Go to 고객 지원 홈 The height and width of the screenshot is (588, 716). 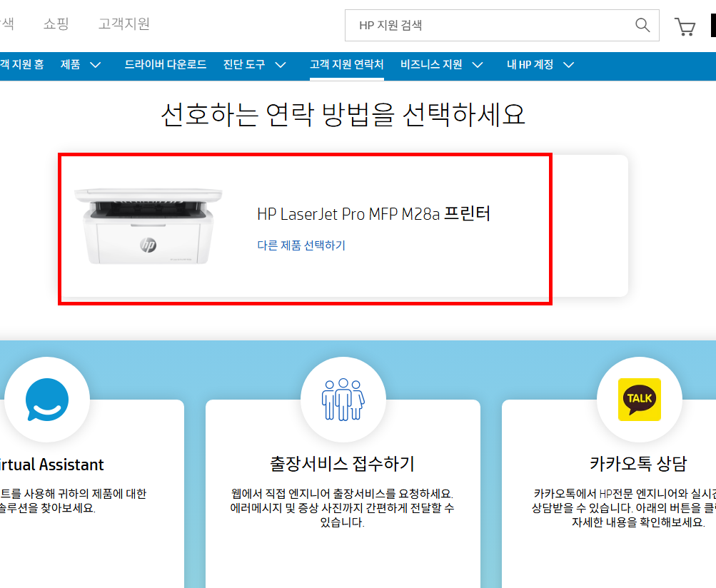pos(21,64)
